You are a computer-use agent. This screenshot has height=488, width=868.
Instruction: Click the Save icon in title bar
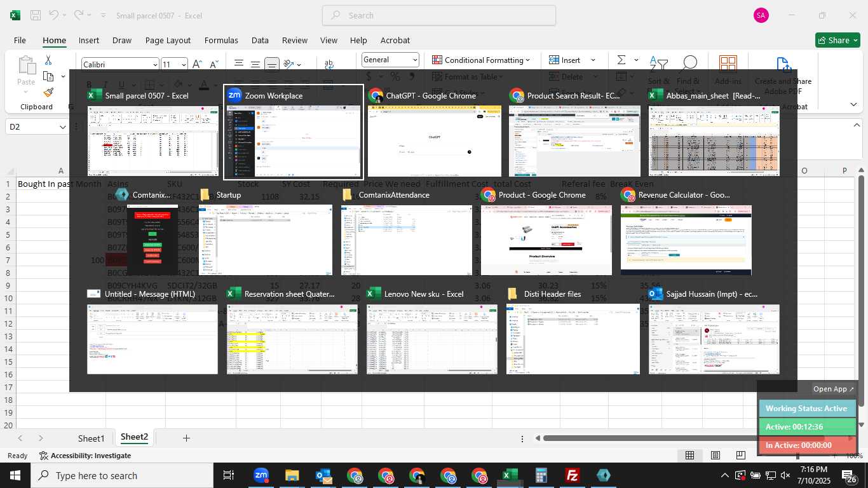point(36,15)
